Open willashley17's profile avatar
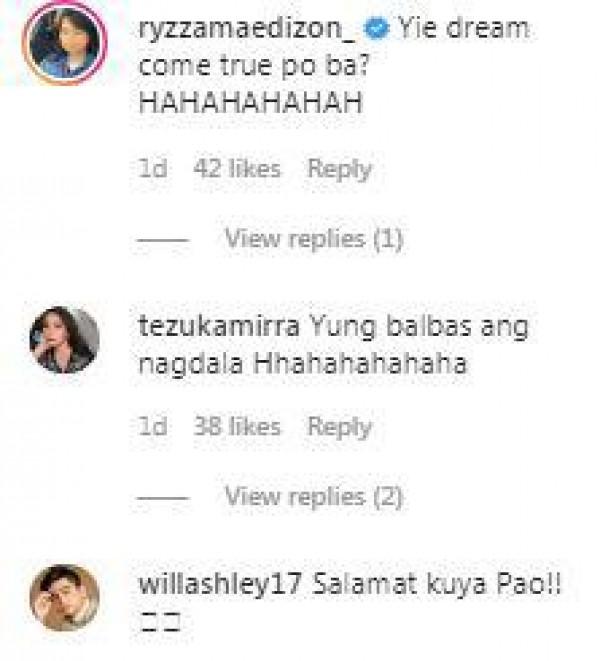Viewport: 600px width, 661px height. (x=65, y=597)
